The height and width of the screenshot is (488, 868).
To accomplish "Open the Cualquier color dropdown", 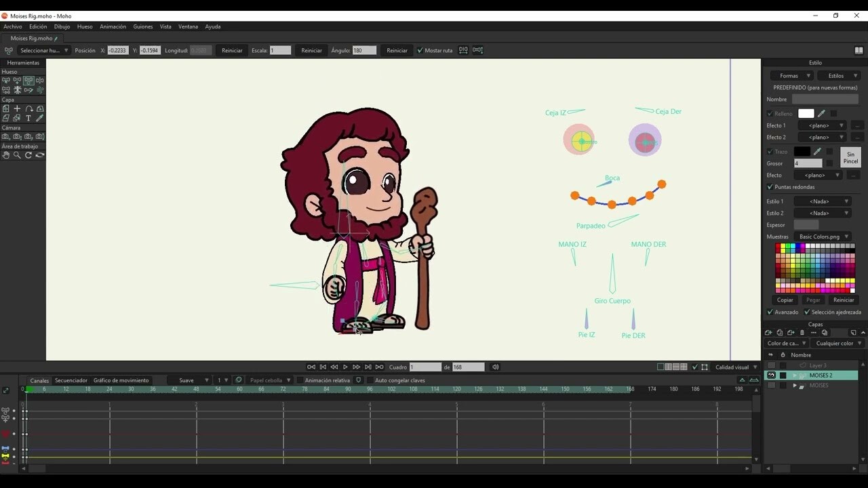I will pos(837,343).
